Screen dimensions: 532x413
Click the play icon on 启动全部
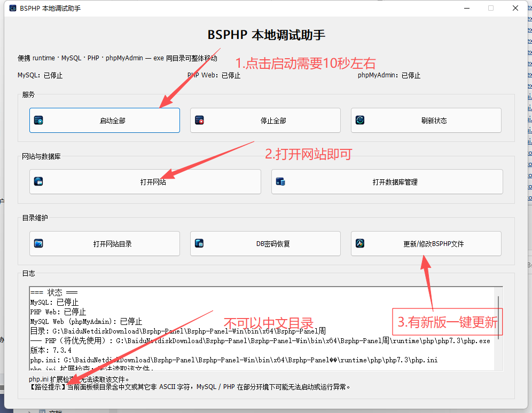coord(38,120)
